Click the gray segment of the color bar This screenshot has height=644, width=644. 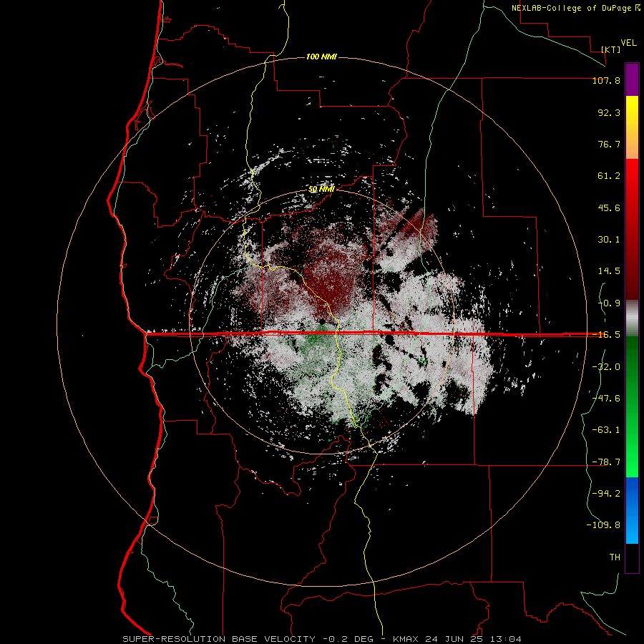[x=632, y=318]
